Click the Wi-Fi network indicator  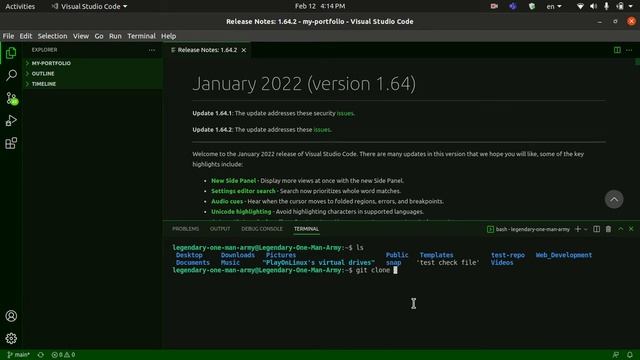[580, 6]
